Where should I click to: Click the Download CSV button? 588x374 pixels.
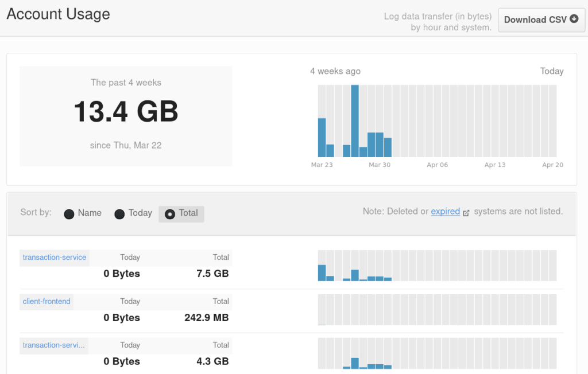coord(541,20)
